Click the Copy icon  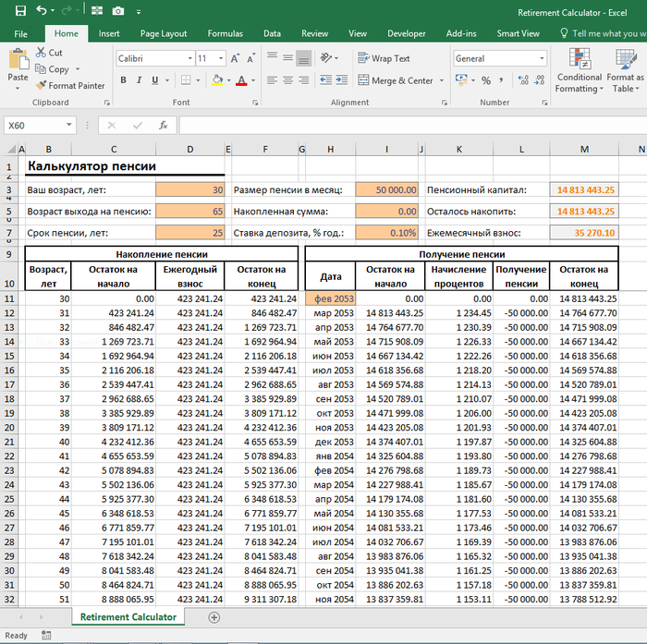[41, 69]
